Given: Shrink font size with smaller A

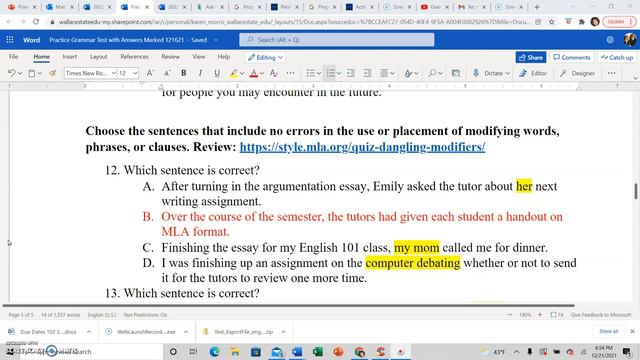Looking at the screenshot, I should 167,73.
